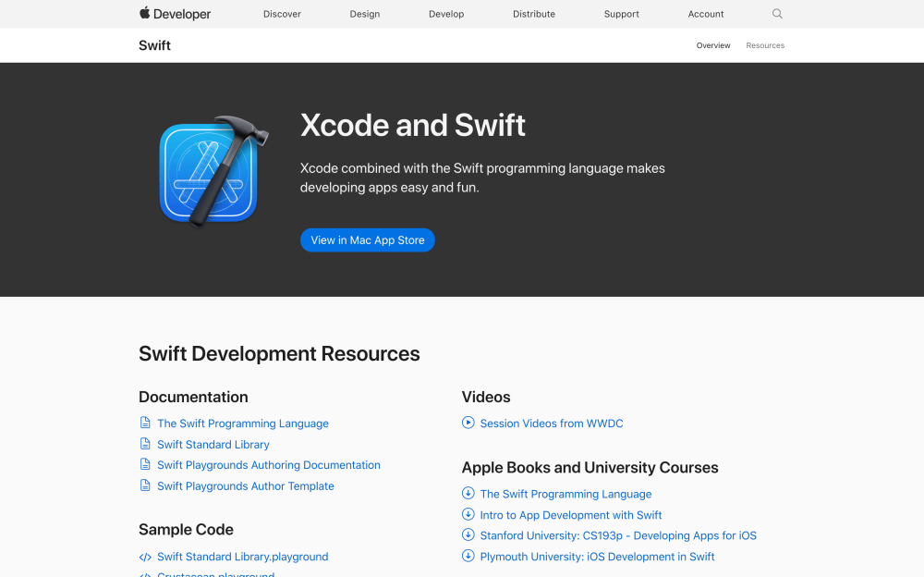Open the Distribute menu
The height and width of the screenshot is (577, 924).
click(534, 14)
